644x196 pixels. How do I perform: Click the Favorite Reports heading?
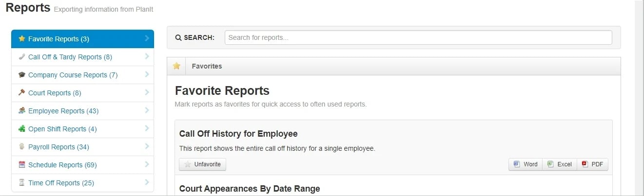[222, 91]
